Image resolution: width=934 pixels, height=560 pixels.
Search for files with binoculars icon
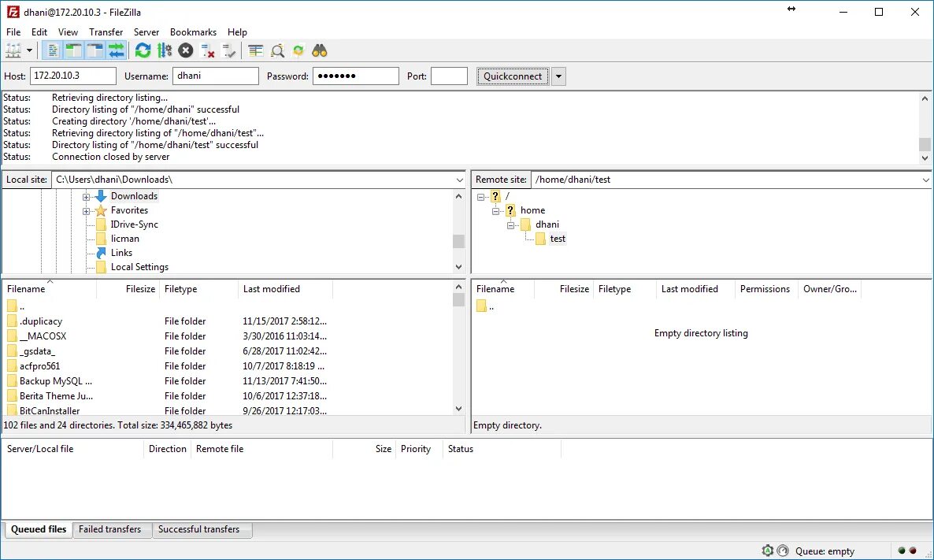[320, 50]
